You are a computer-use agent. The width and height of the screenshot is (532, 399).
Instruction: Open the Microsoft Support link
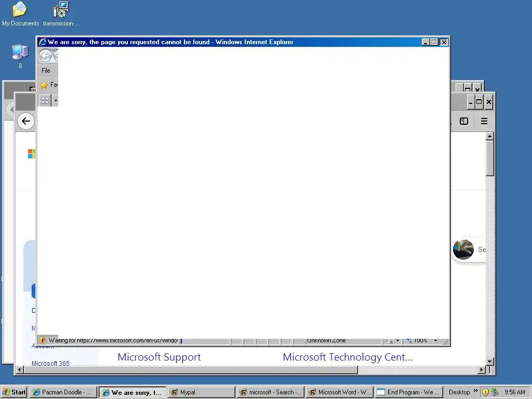point(159,357)
